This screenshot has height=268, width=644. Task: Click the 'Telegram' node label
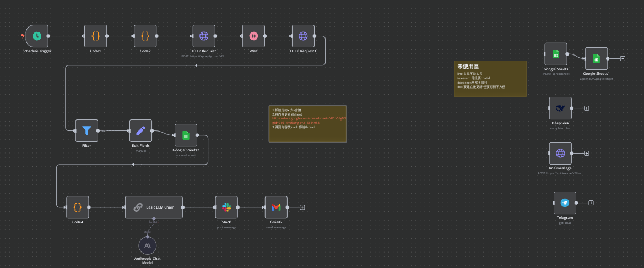coord(565,217)
